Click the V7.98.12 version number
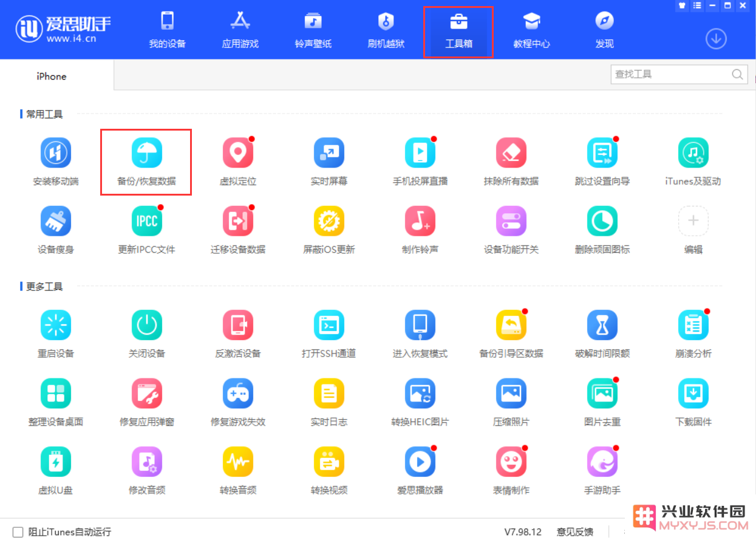 522,531
